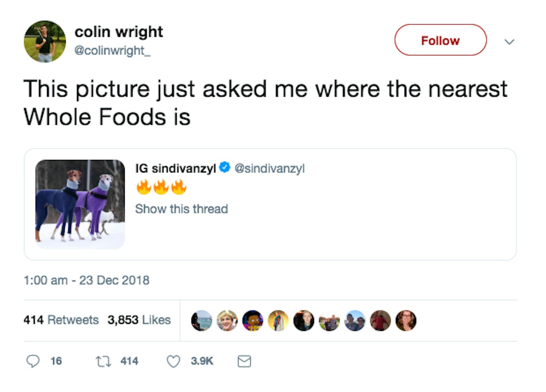Click colin wright's profile avatar
Screen dimensions: 546x392
(45, 41)
